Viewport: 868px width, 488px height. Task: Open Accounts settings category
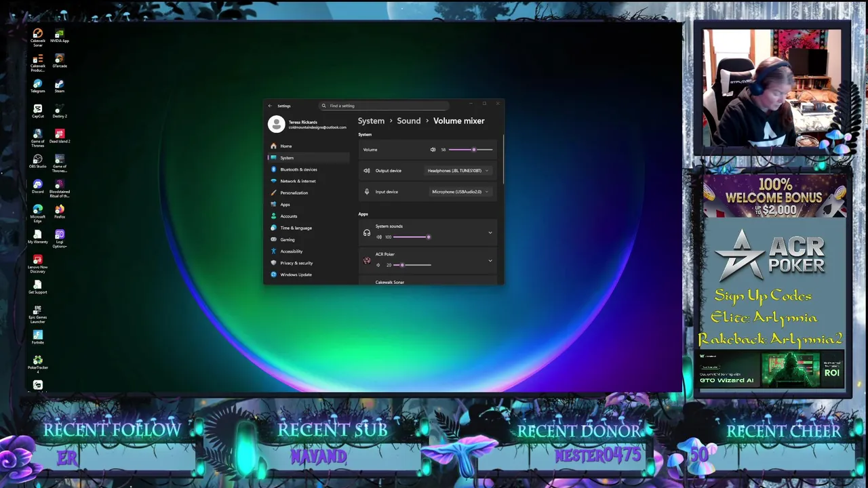pyautogui.click(x=309, y=216)
